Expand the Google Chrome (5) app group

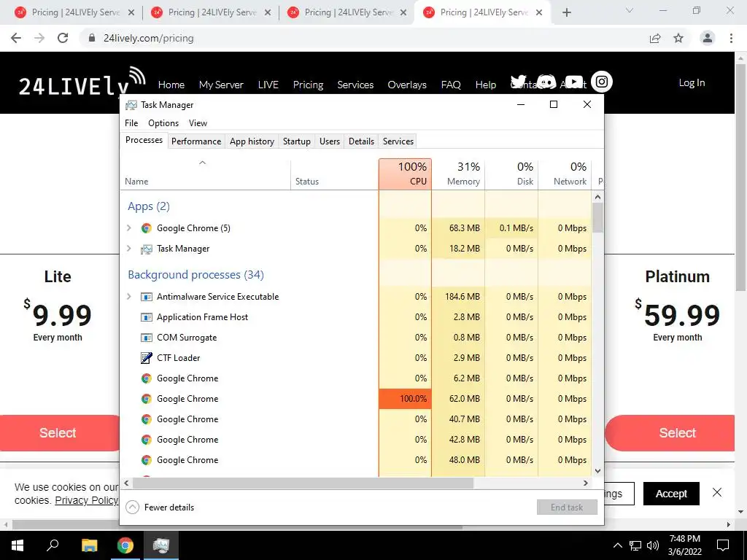(x=128, y=227)
